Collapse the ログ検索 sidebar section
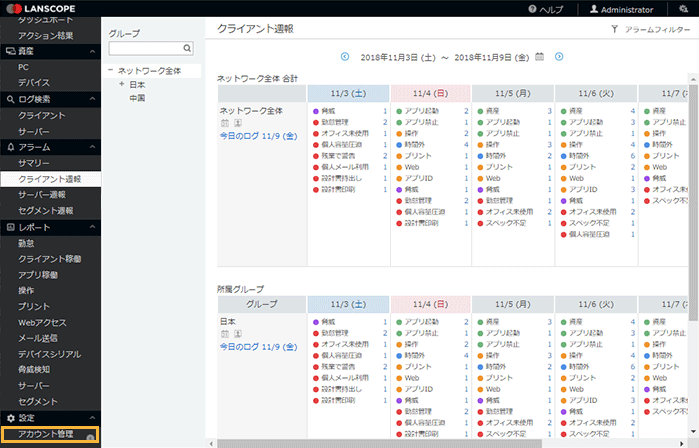This screenshot has width=699, height=448. [x=90, y=99]
